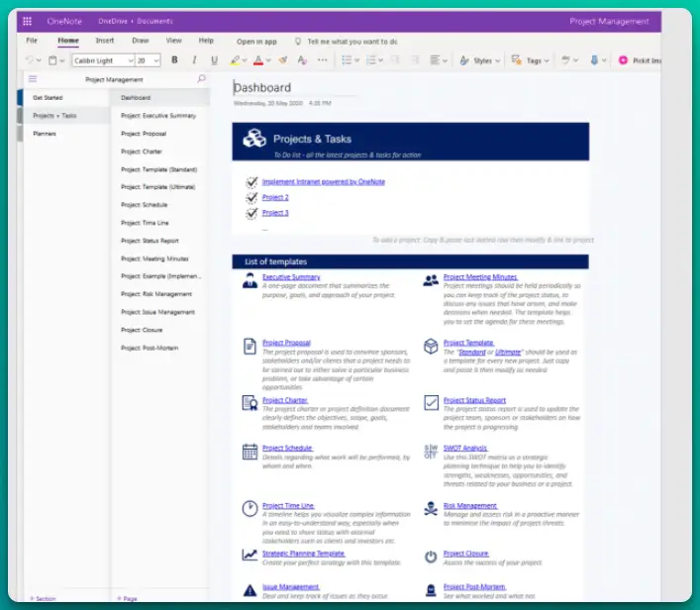
Task: Apply underline formatting
Action: 214,60
